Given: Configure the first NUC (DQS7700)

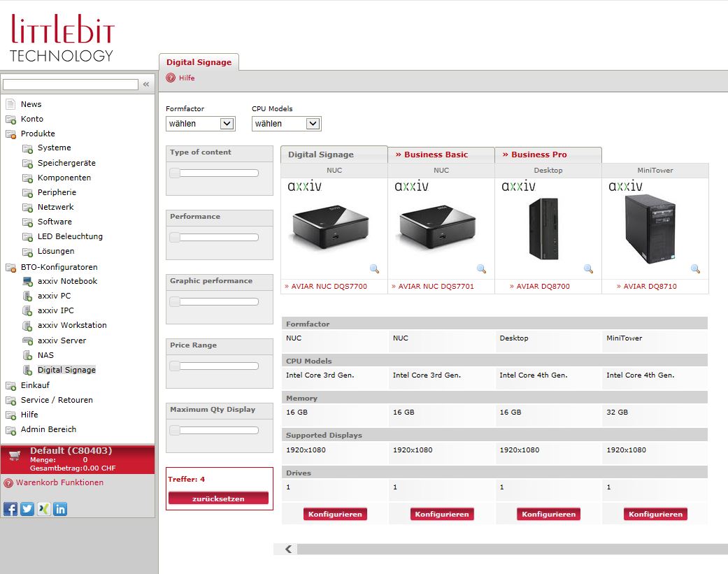Looking at the screenshot, I should [x=335, y=514].
